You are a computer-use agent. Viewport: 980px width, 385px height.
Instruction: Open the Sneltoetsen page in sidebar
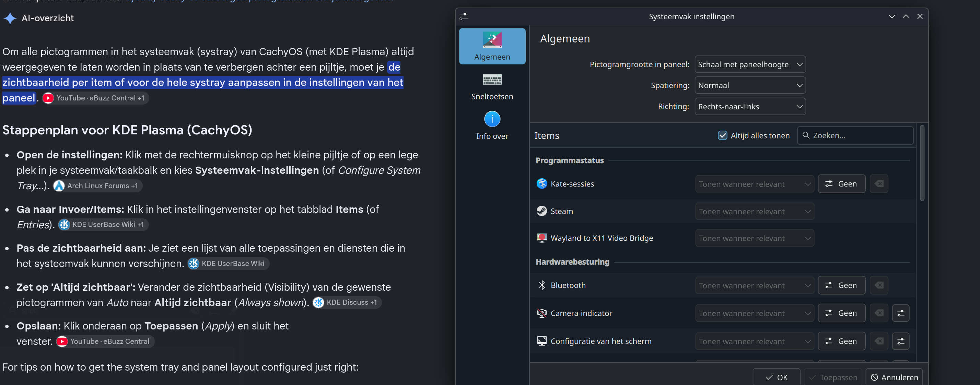pyautogui.click(x=492, y=86)
